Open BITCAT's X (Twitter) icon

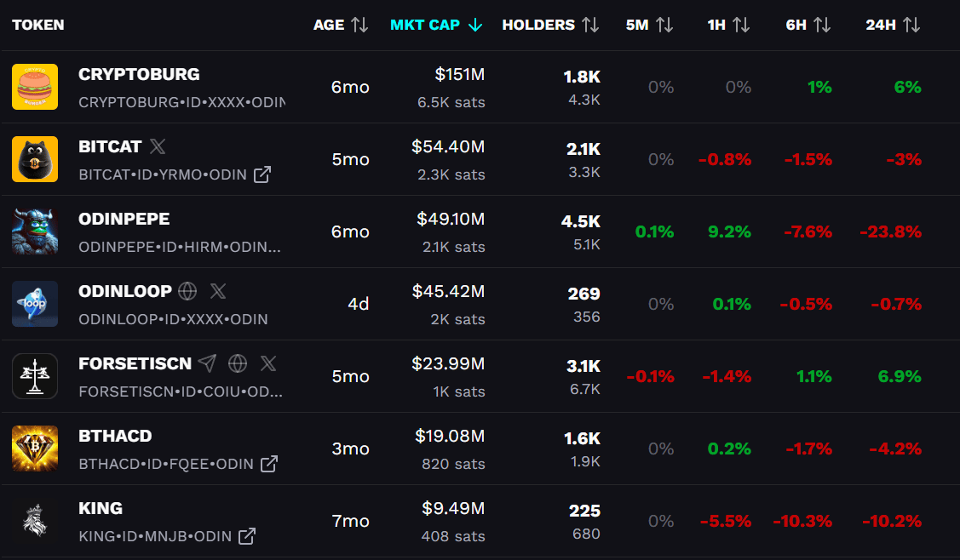point(158,146)
